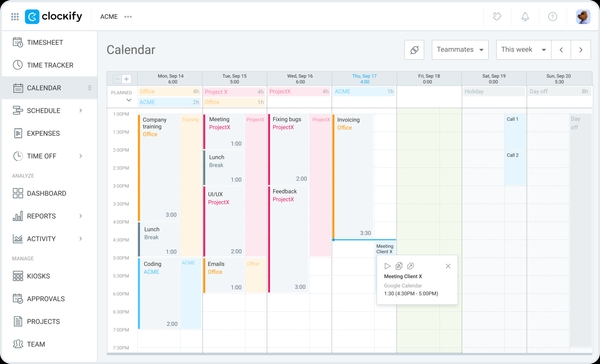Image resolution: width=600 pixels, height=364 pixels.
Task: Click the Call 1 event on Saturday
Action: click(515, 132)
